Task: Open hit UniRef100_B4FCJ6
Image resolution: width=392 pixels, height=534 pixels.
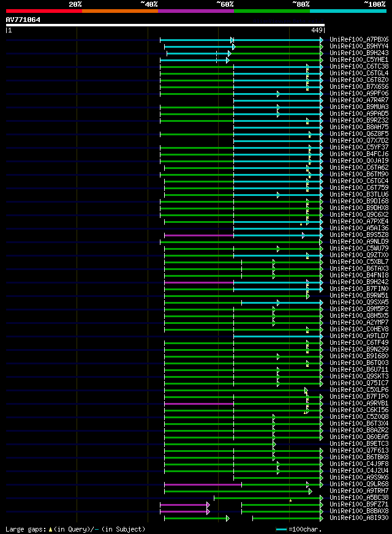Action: tap(359, 154)
